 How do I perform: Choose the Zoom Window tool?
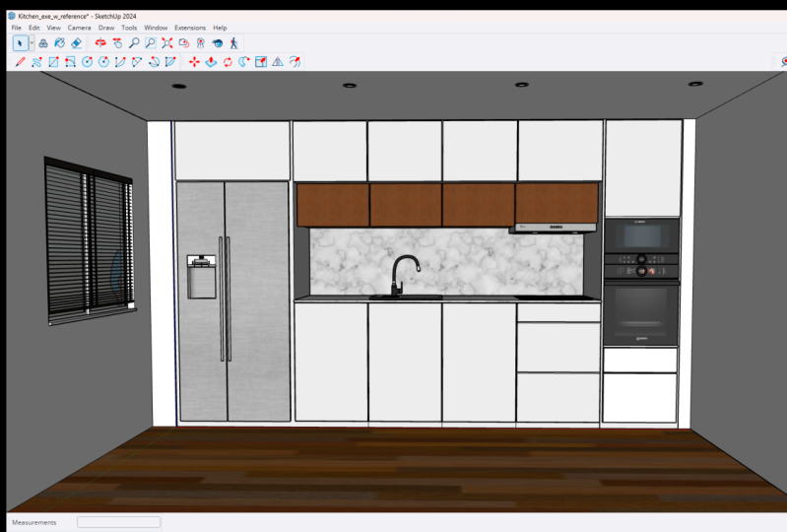[151, 43]
